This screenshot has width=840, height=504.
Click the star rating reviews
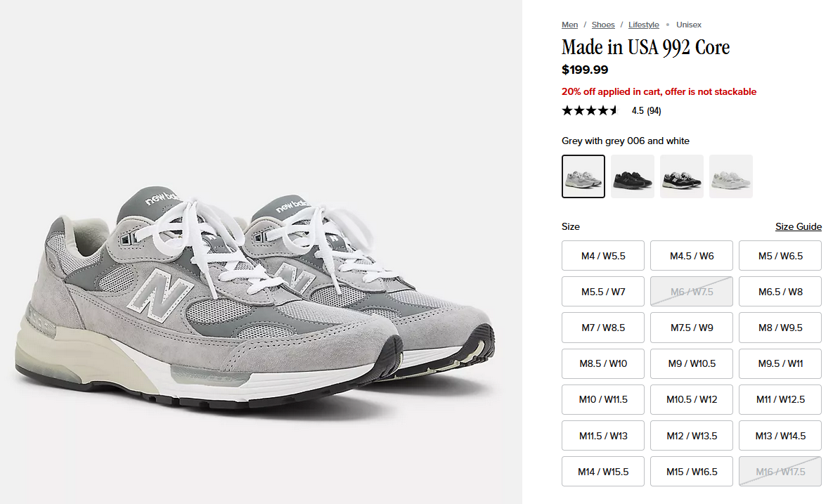(x=612, y=111)
